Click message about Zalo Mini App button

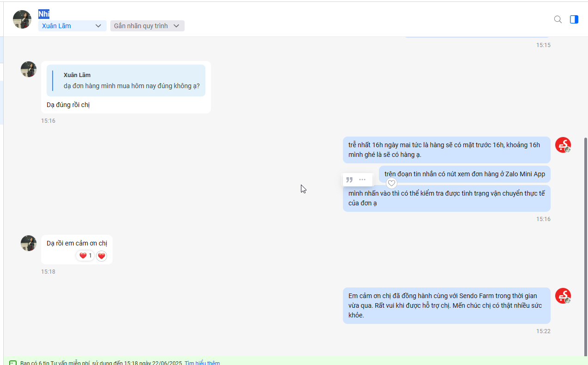point(465,174)
